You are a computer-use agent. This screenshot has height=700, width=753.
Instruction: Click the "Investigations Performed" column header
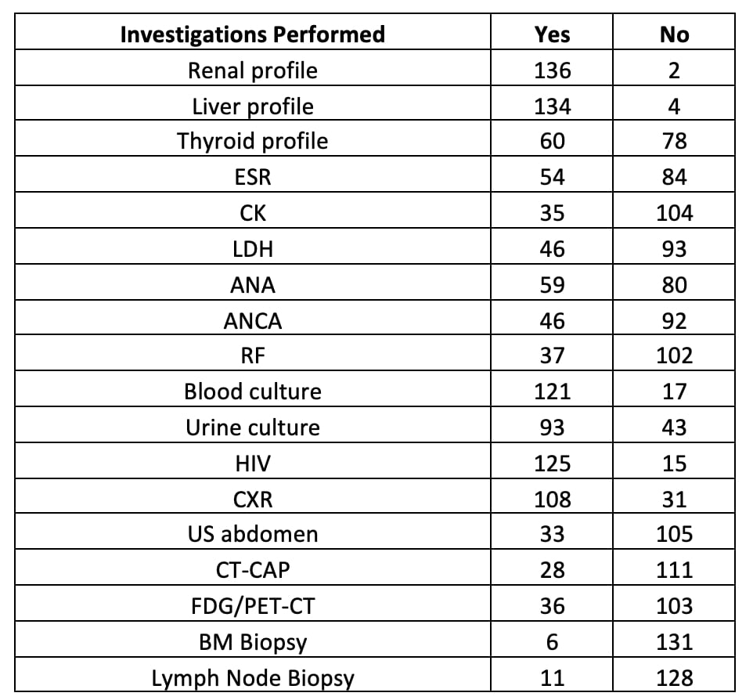(252, 34)
